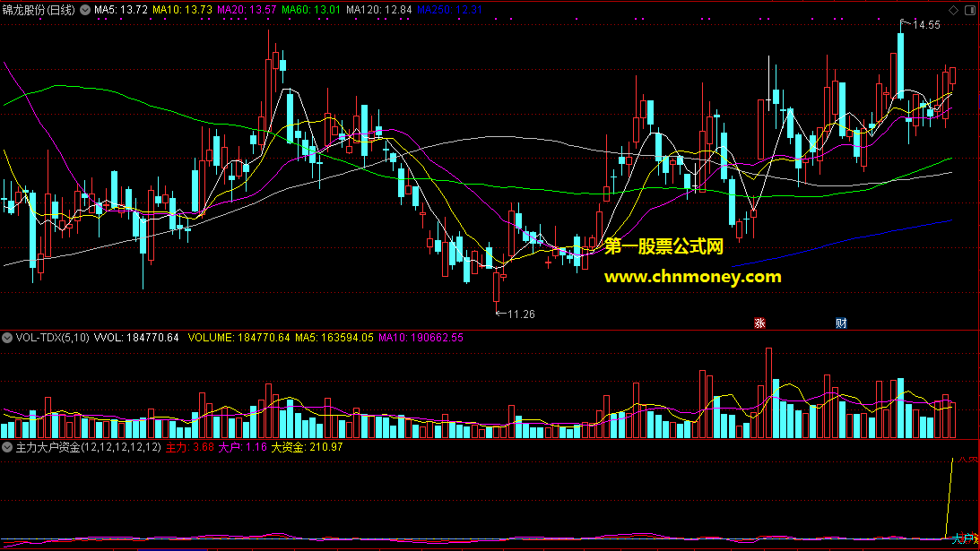Click the 主力大户资金(12,12,12,12,12) indicator name
This screenshot has width=980, height=551.
tap(88, 447)
